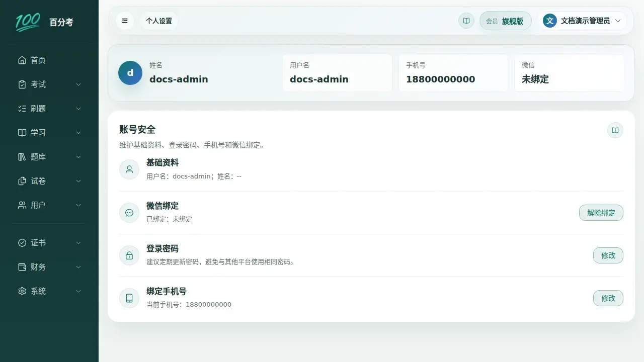The height and width of the screenshot is (362, 644).
Task: Click the text 当前手机号：18800000000
Action: 189,305
